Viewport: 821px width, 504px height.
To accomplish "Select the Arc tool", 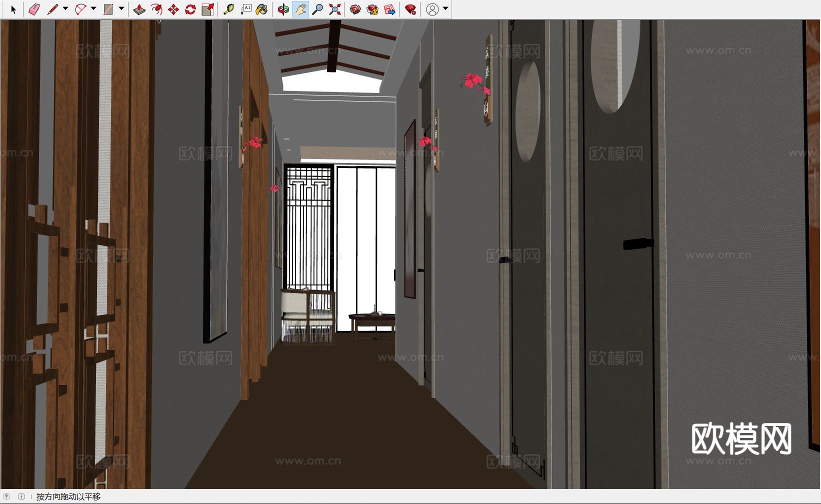I will (x=80, y=9).
